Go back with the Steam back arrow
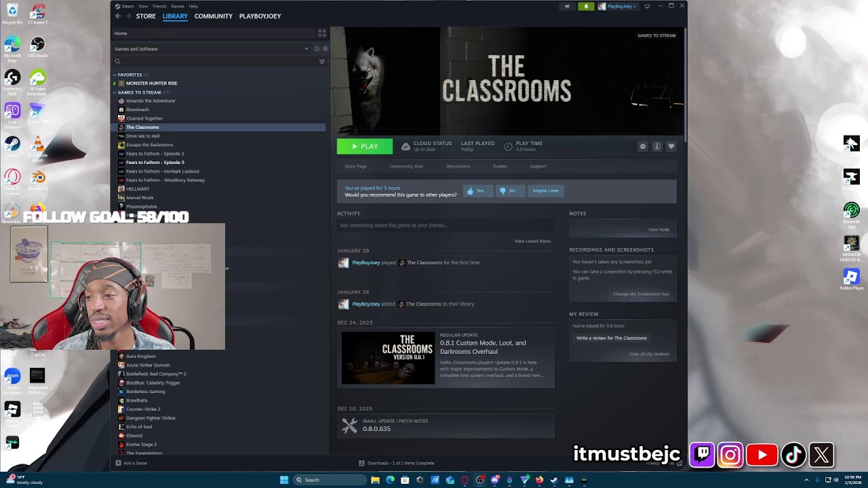 pos(117,16)
